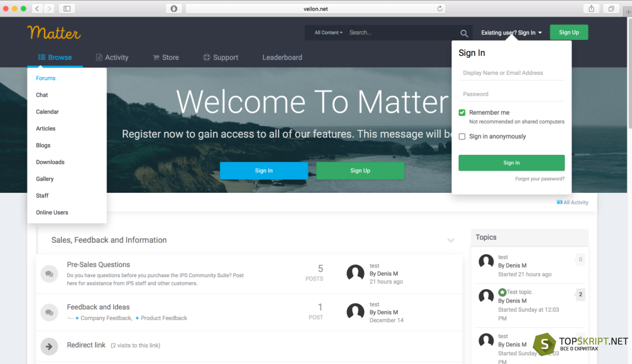The image size is (632, 364).
Task: Collapse the Sales, Feedback and Information category
Action: 451,240
